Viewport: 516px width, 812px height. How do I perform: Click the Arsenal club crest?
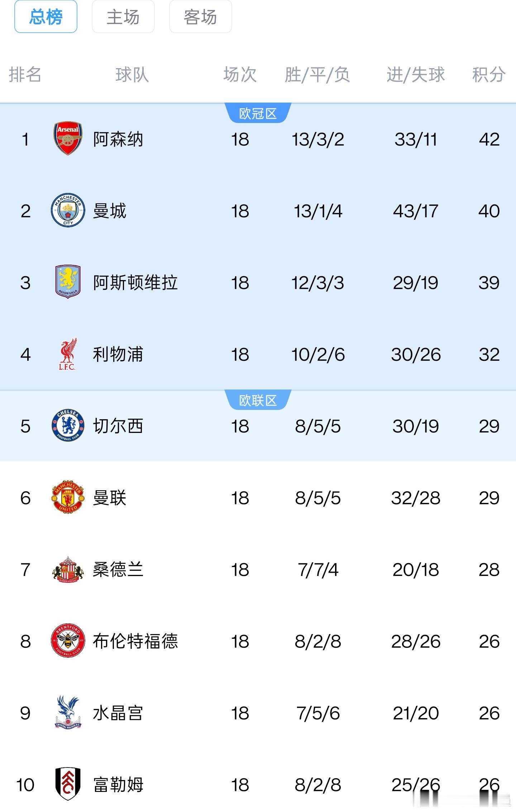tap(68, 139)
